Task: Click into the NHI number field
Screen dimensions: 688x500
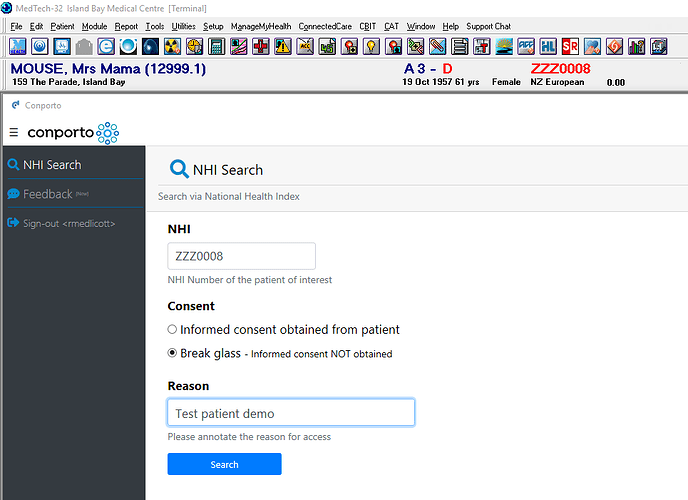Action: click(x=241, y=256)
